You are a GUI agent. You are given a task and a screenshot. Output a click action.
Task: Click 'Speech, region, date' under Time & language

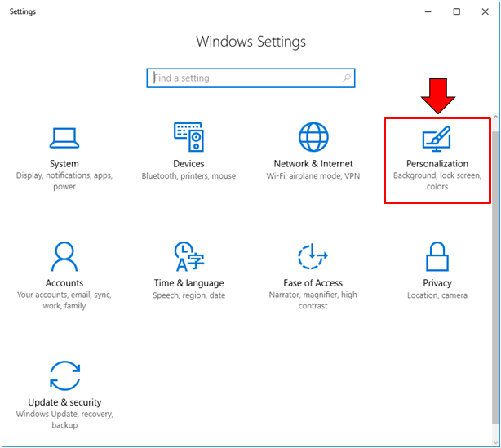click(x=188, y=295)
